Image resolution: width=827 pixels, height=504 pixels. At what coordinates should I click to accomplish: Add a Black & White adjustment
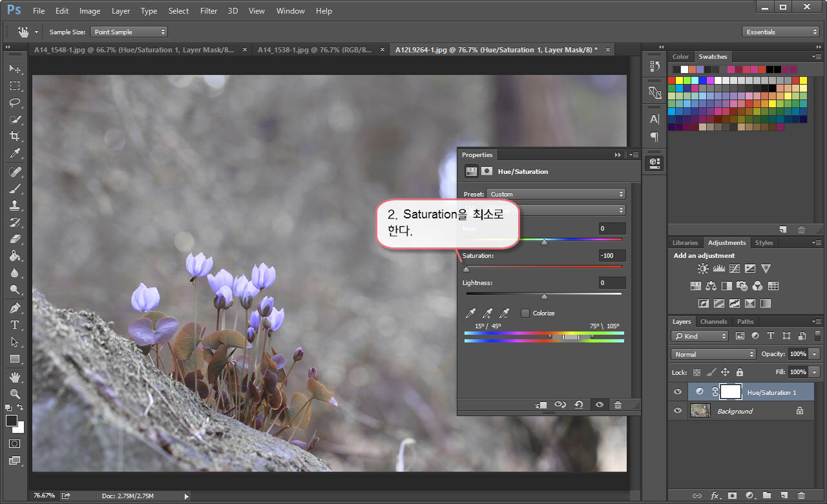pyautogui.click(x=727, y=286)
